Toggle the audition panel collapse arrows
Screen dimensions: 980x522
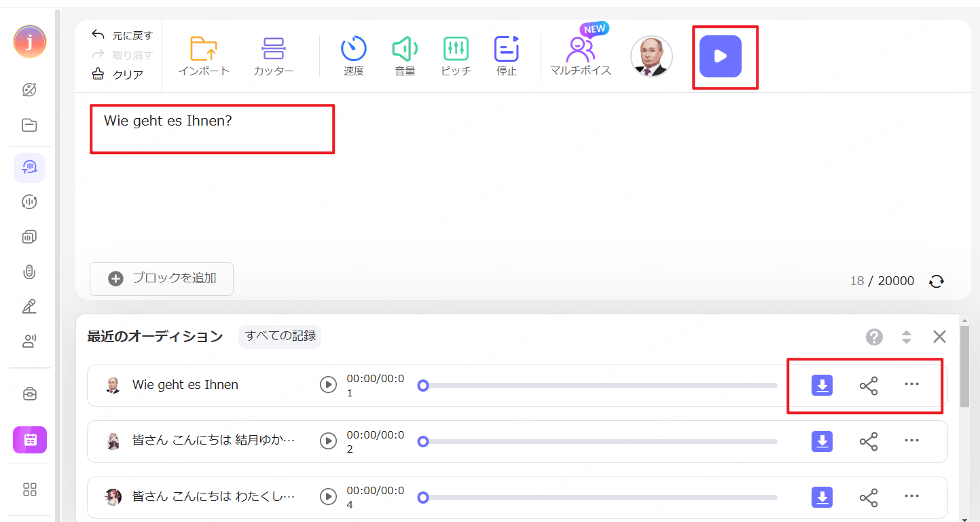(x=906, y=337)
